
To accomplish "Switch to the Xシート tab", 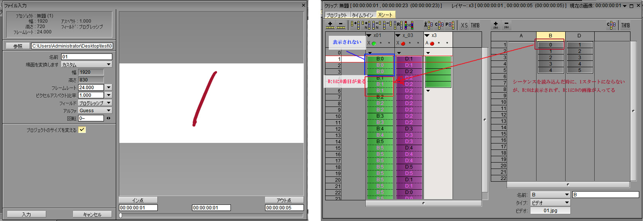I will pos(385,15).
